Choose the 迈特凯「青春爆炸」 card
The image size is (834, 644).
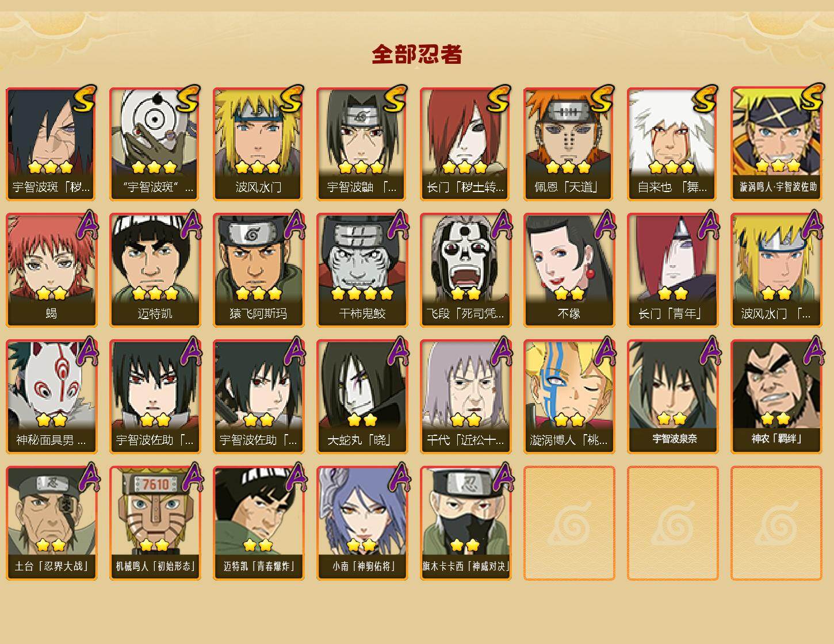(258, 523)
